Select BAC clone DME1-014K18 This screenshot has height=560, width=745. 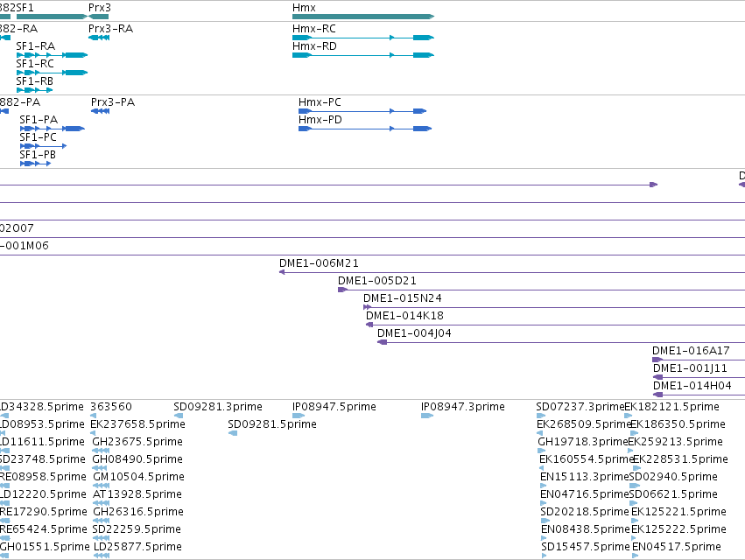[x=555, y=325]
